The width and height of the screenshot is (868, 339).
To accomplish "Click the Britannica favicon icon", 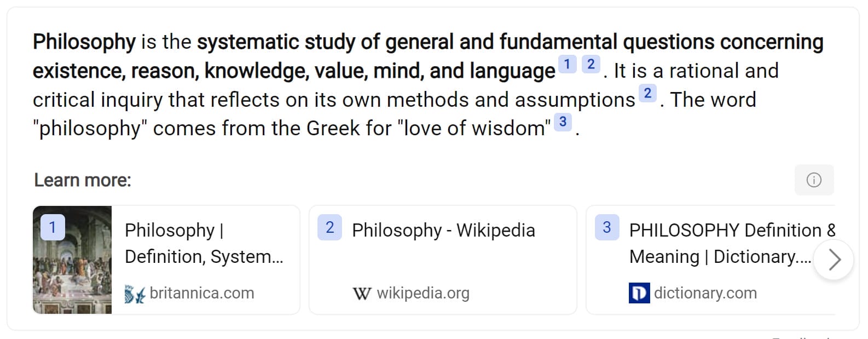I will pyautogui.click(x=135, y=294).
